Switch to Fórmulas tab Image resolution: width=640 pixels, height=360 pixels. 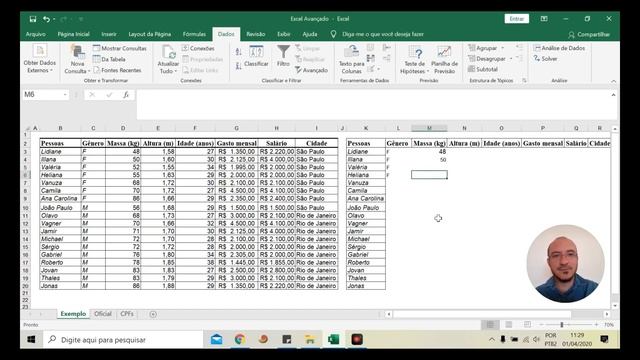(x=194, y=34)
